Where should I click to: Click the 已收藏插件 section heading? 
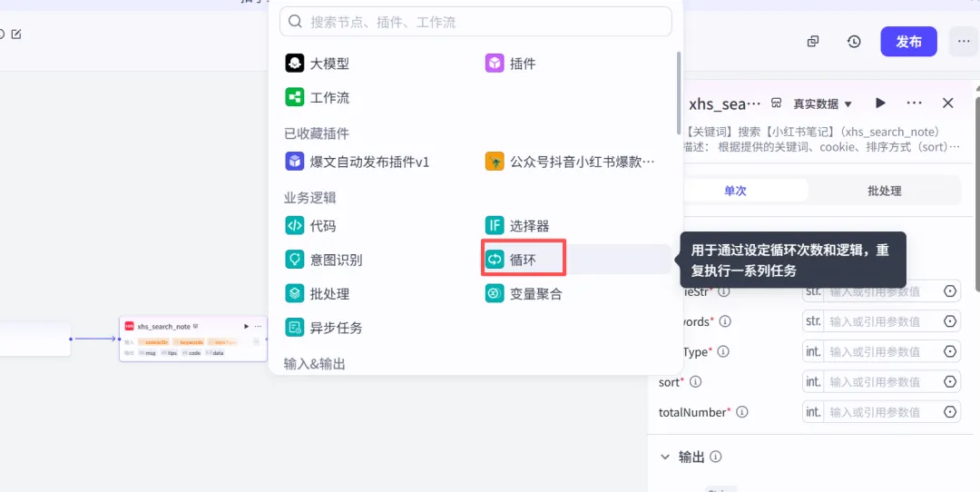click(x=317, y=133)
